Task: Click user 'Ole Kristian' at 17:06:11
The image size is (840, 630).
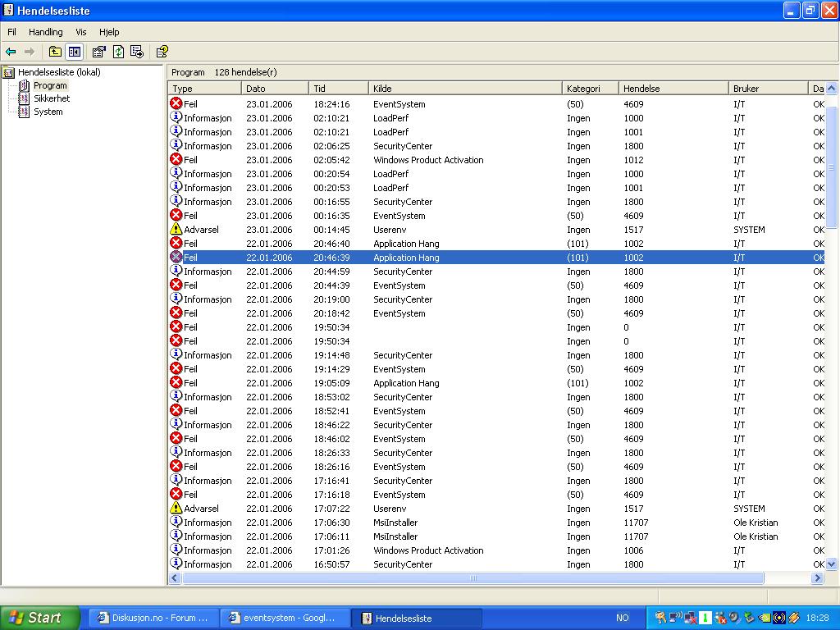Action: [x=756, y=536]
